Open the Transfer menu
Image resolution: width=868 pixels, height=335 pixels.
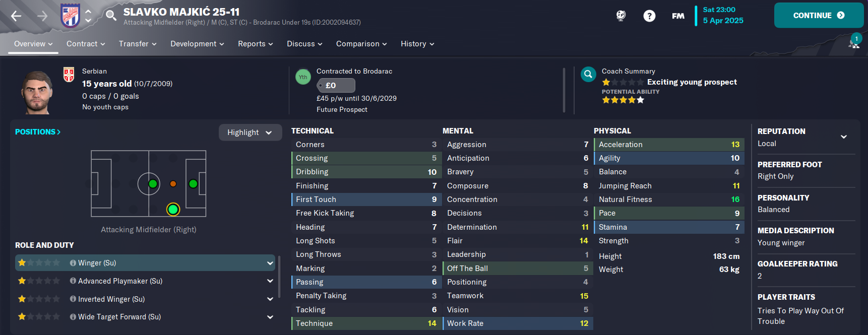(137, 44)
